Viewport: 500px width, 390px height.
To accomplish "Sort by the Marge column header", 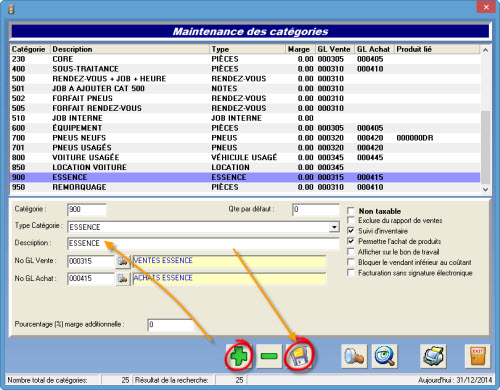I will pos(300,49).
